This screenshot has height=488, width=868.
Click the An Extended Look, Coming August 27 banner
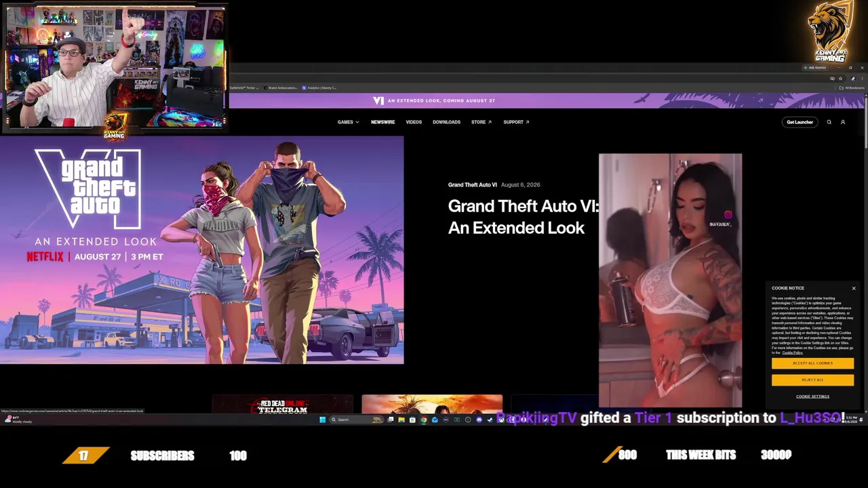coord(441,100)
